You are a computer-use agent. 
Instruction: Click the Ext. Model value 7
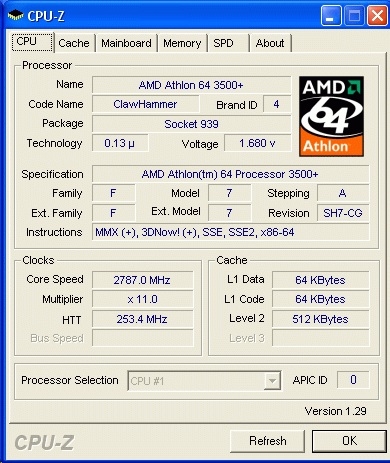pyautogui.click(x=229, y=213)
